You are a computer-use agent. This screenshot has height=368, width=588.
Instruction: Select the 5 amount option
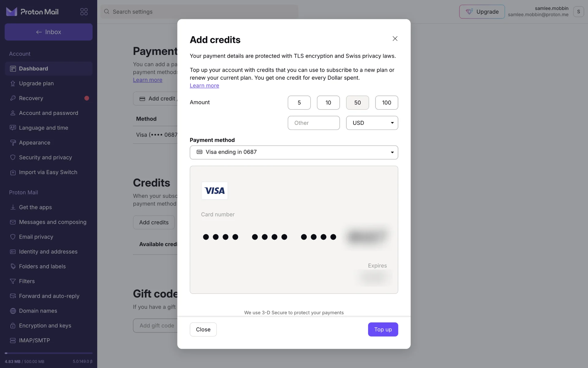pyautogui.click(x=299, y=103)
